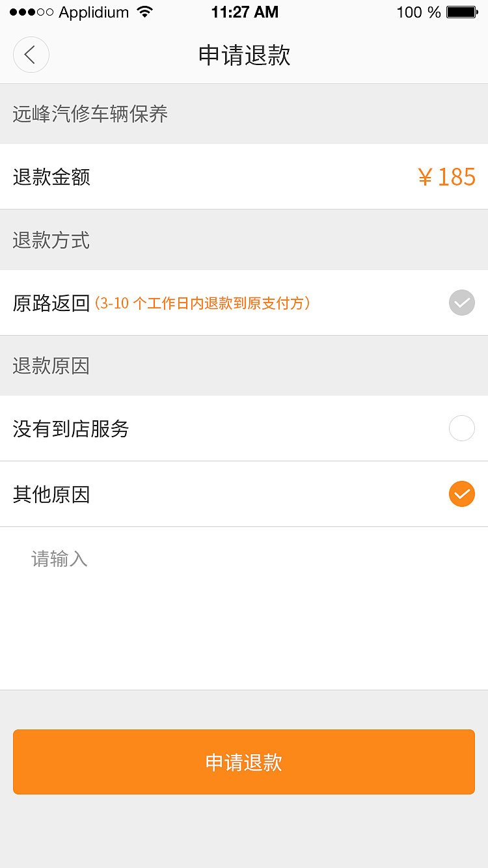
Task: Submit with the orange 申请退款 button
Action: click(x=244, y=762)
